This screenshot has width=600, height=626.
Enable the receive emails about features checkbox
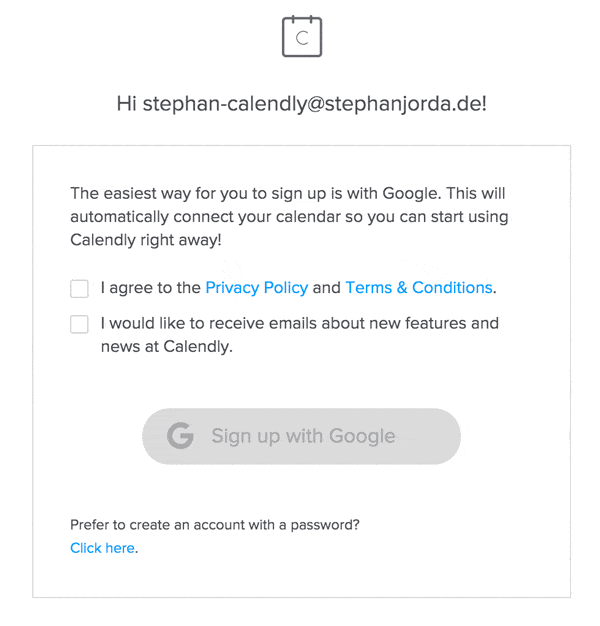click(x=79, y=324)
